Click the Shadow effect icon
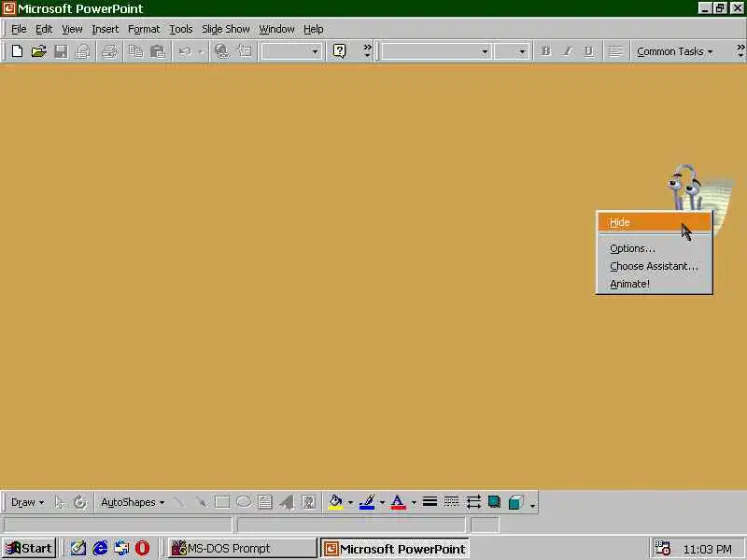This screenshot has height=560, width=747. tap(495, 502)
